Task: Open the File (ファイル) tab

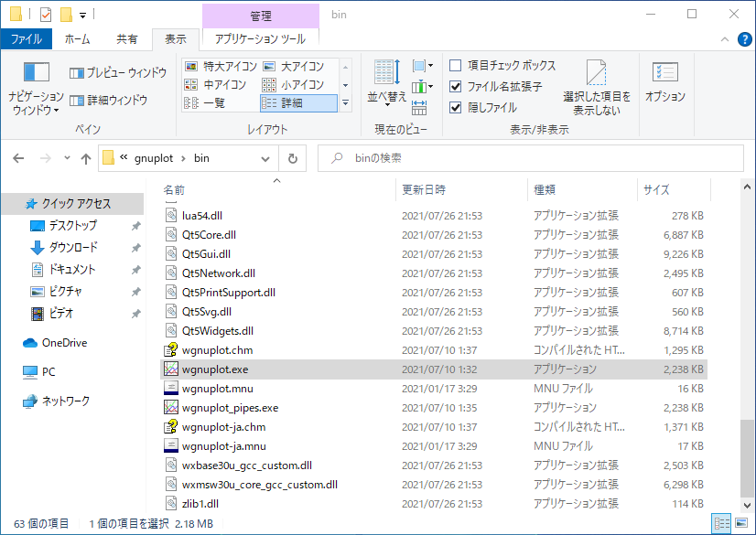Action: (x=26, y=39)
